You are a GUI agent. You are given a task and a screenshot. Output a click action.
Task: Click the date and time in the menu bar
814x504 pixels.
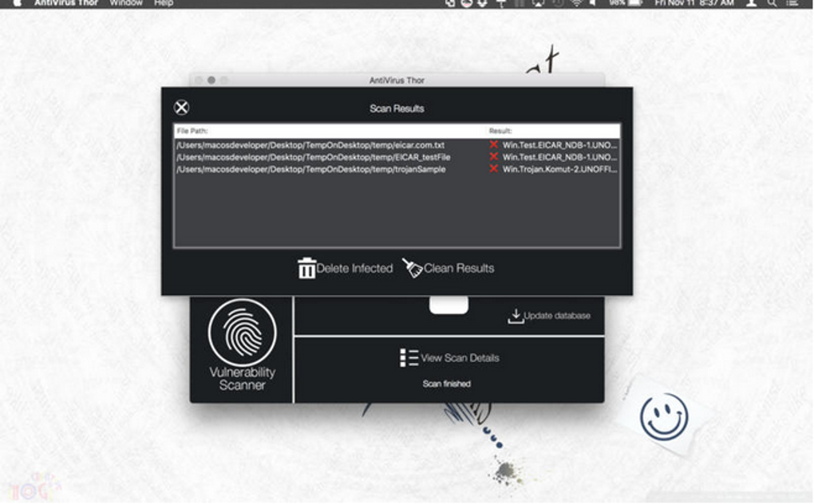click(694, 3)
